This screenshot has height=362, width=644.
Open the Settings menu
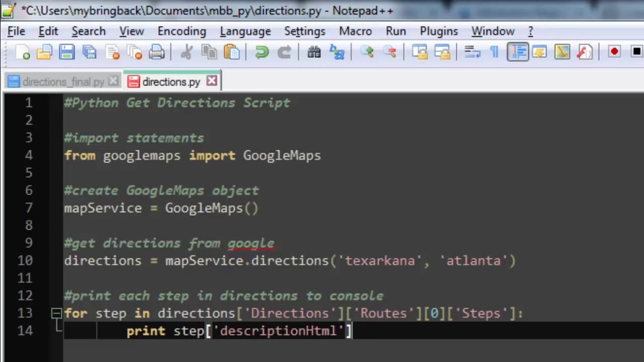[x=305, y=31]
